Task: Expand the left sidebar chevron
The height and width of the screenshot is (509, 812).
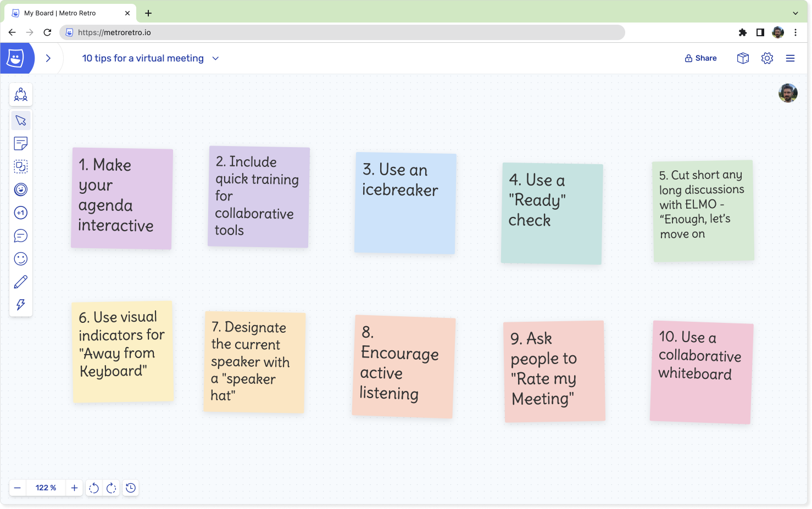Action: 48,58
